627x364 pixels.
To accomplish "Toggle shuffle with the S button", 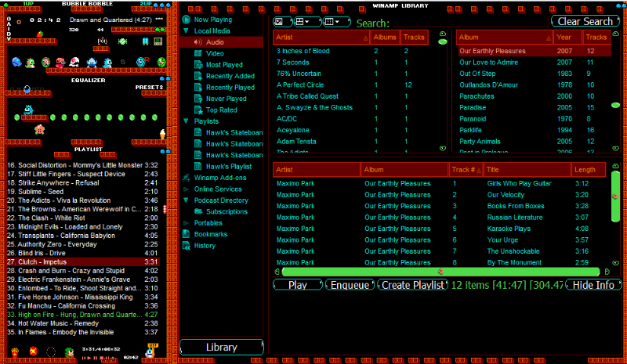I will pyautogui.click(x=123, y=62).
